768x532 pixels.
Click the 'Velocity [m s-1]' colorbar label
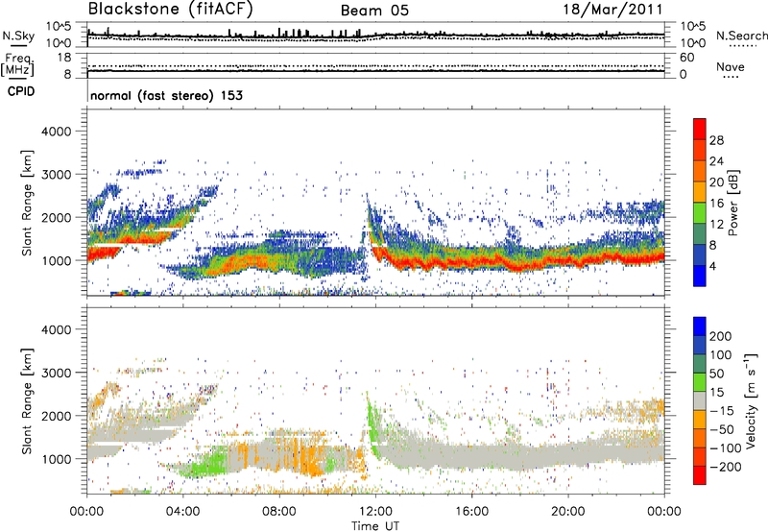pyautogui.click(x=750, y=400)
